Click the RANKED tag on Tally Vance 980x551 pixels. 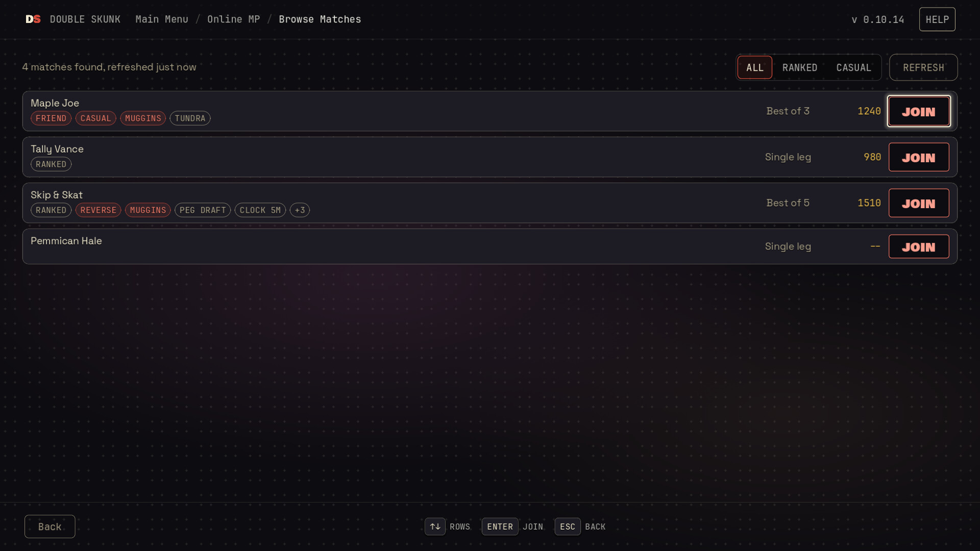[x=51, y=164]
